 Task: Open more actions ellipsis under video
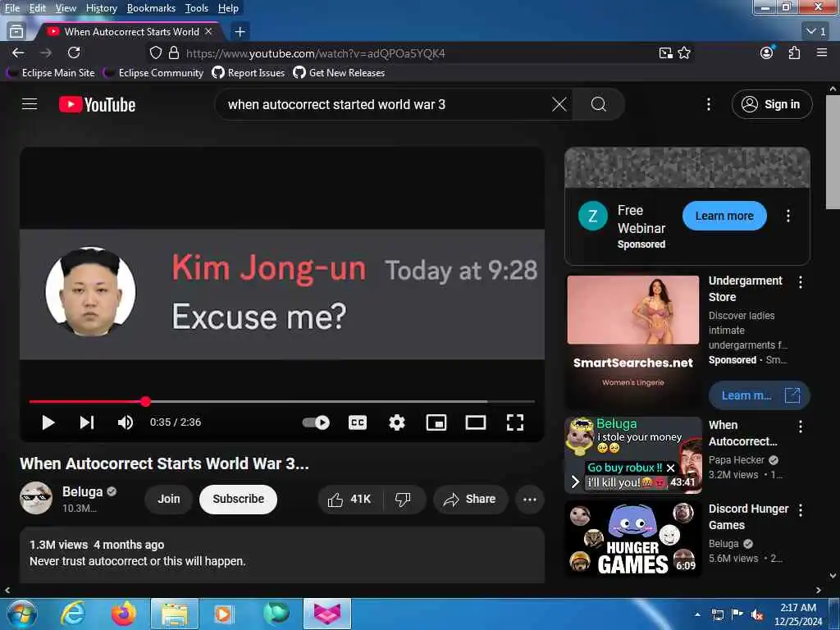point(530,500)
